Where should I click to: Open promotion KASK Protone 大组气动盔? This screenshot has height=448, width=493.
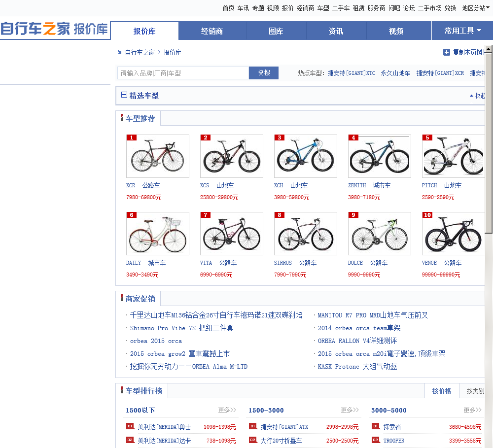(357, 367)
